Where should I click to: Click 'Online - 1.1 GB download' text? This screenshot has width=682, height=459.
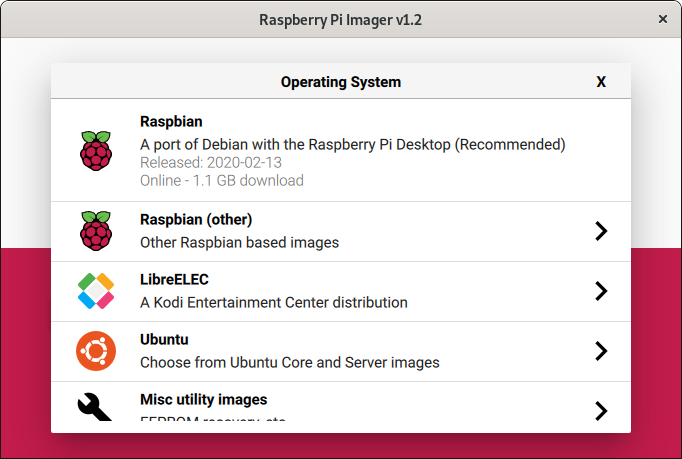point(222,181)
